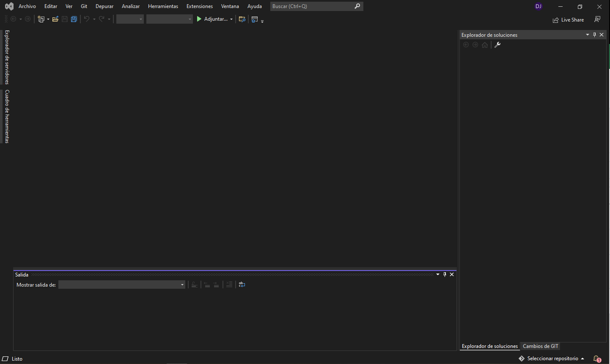Click the Find in Files icon
610x364 pixels.
[242, 19]
